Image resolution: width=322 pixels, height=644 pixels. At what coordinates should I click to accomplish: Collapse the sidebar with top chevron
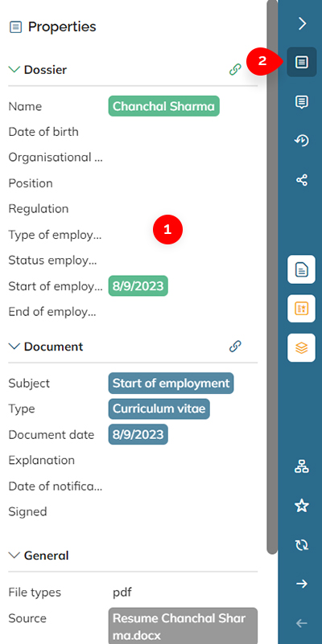(x=302, y=24)
